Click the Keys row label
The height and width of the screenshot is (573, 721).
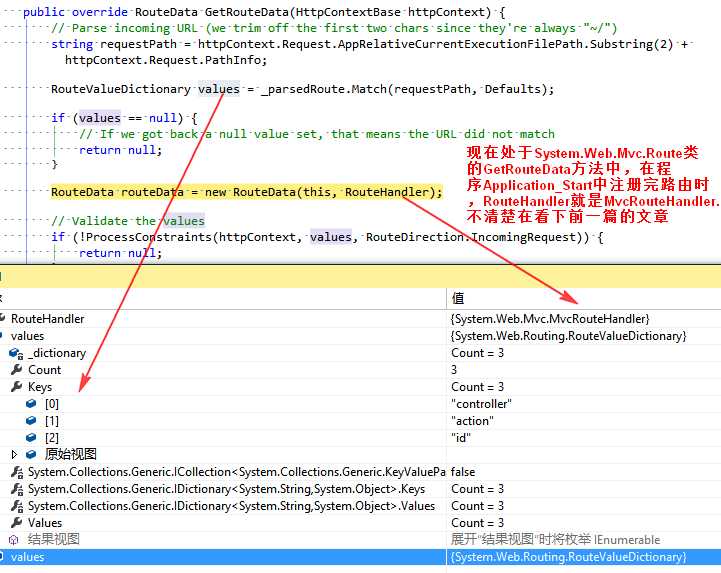(40, 387)
